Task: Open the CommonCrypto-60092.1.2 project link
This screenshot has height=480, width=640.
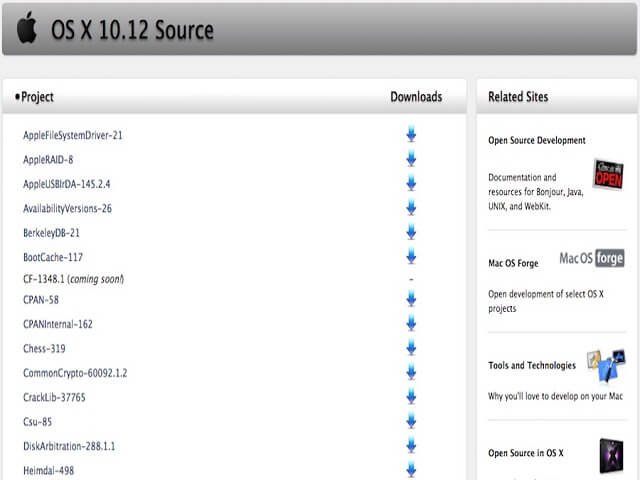Action: (x=75, y=373)
